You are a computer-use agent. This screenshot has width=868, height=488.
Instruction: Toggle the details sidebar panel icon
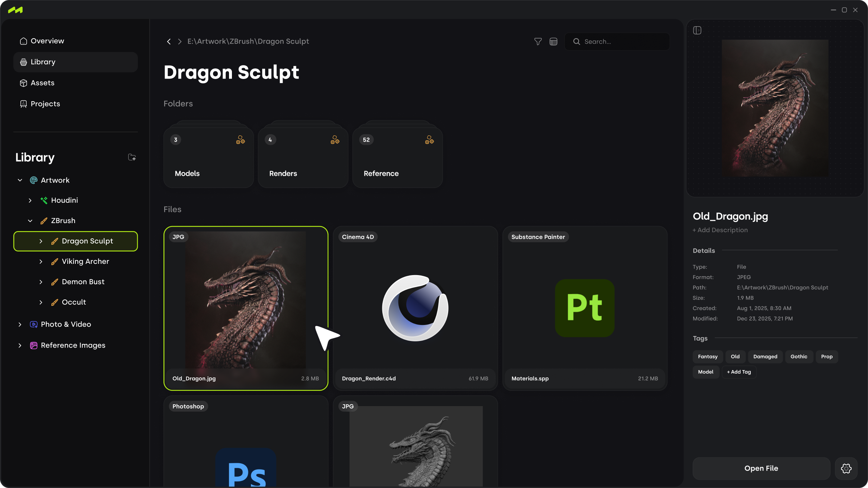697,30
